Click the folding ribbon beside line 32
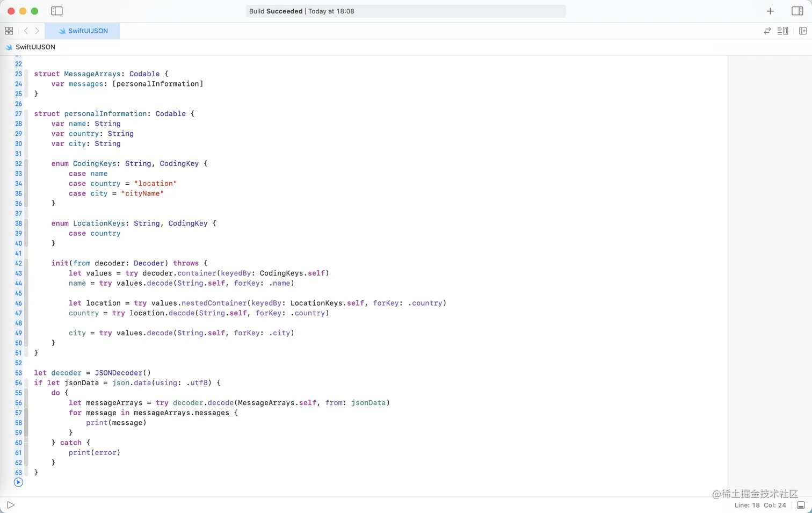The image size is (812, 513). pos(26,164)
